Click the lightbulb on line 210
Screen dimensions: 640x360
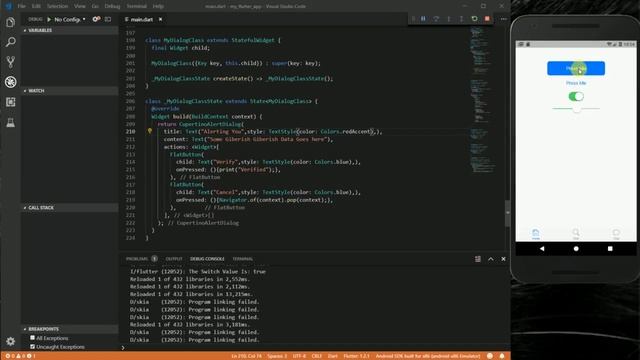(x=150, y=131)
